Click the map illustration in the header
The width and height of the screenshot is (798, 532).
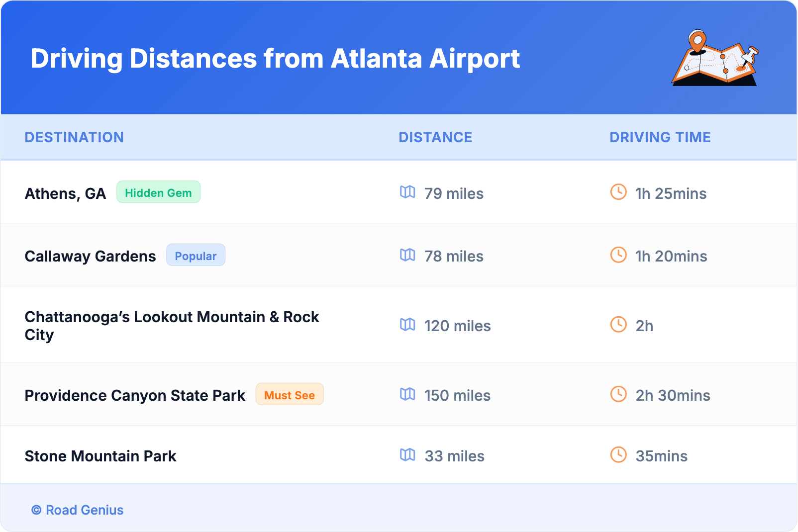(x=715, y=59)
